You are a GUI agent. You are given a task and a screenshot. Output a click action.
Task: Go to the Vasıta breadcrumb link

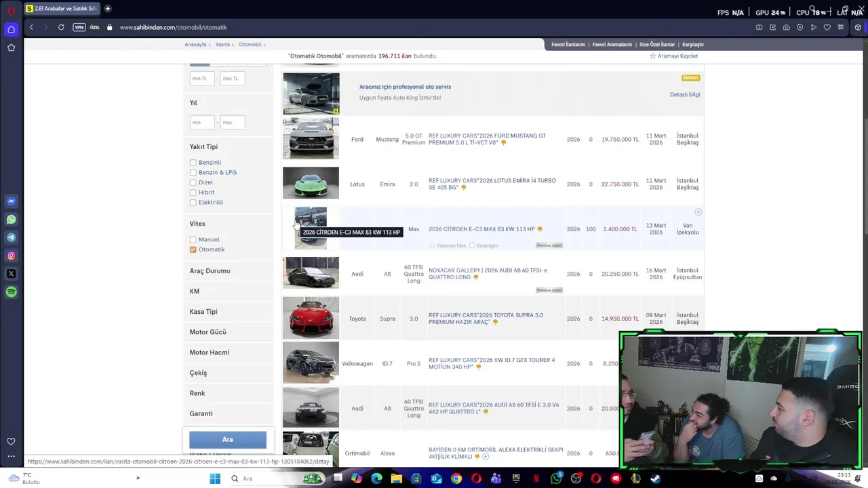click(x=222, y=45)
